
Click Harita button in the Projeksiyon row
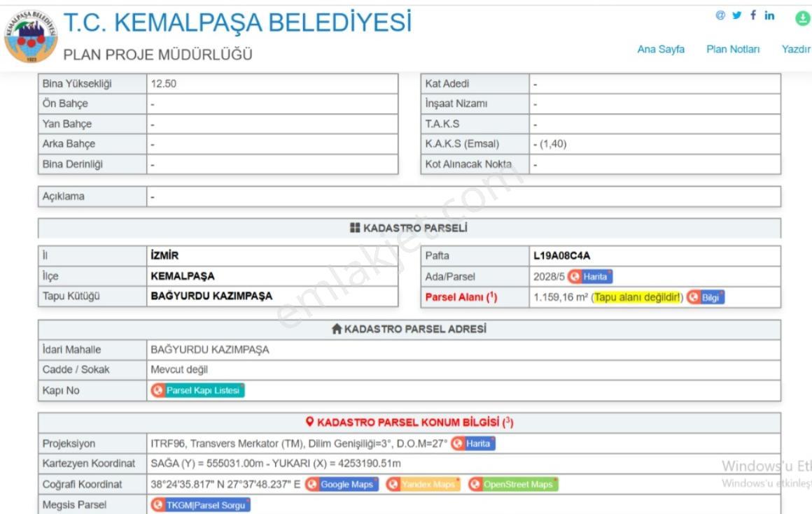[472, 443]
